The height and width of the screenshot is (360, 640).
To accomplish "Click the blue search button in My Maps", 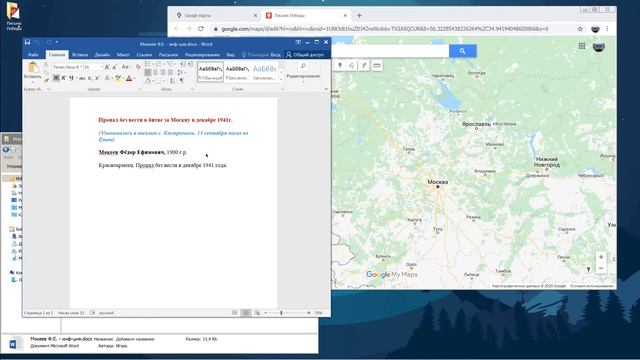I will (462, 51).
